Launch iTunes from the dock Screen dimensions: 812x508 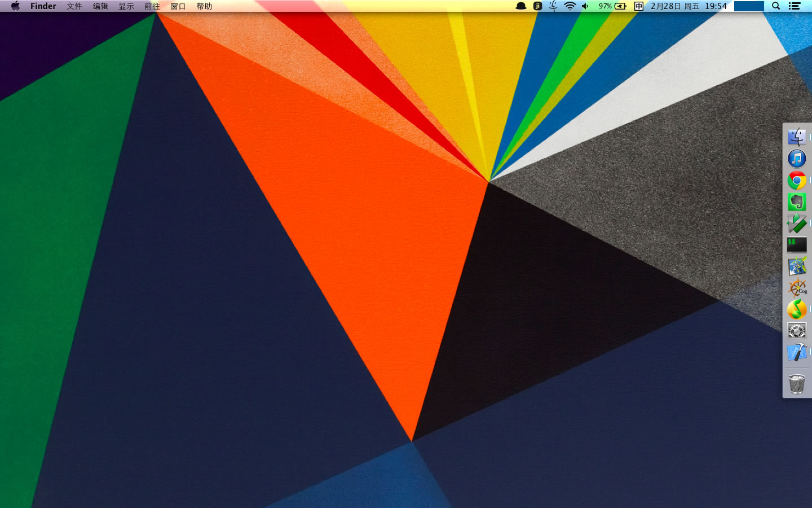tap(797, 159)
